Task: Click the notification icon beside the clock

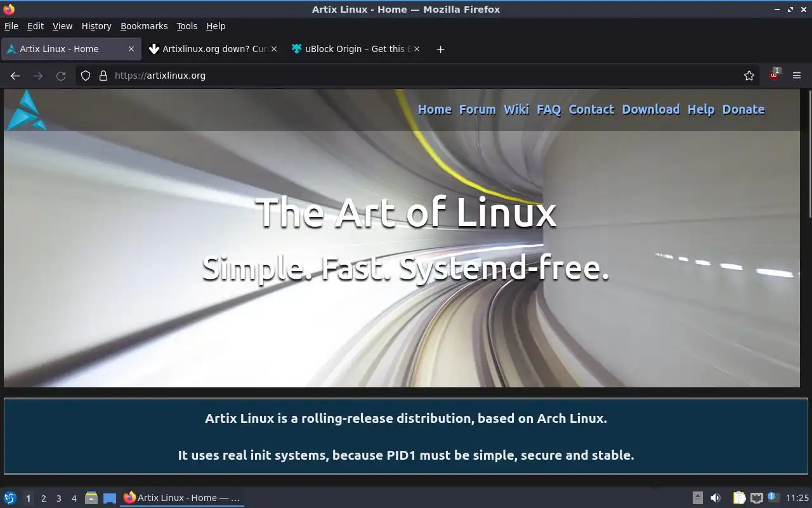Action: pos(773,497)
